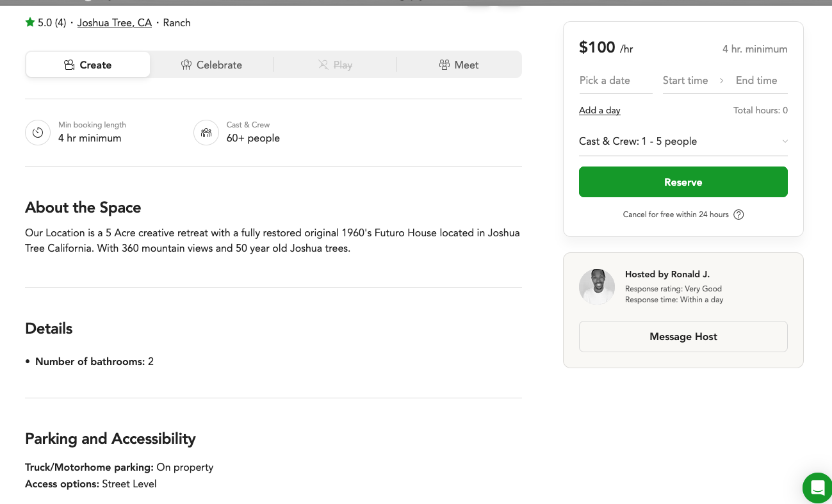Open the green chat support bubble

(817, 488)
